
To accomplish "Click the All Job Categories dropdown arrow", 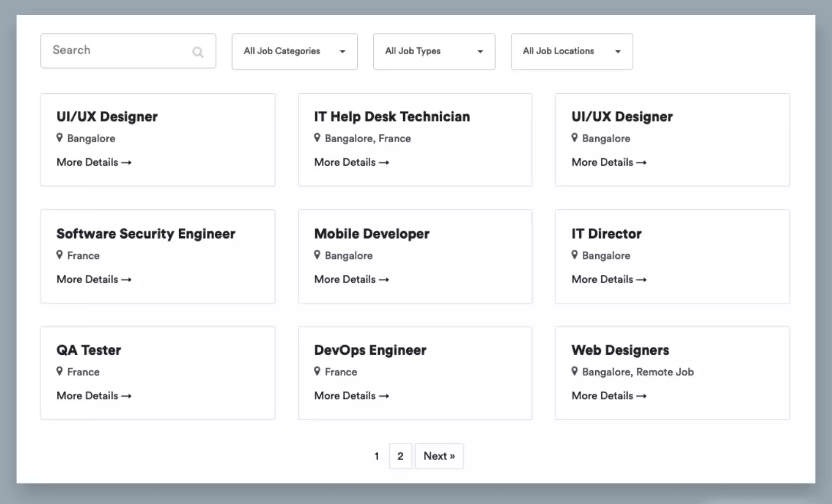I will (342, 51).
